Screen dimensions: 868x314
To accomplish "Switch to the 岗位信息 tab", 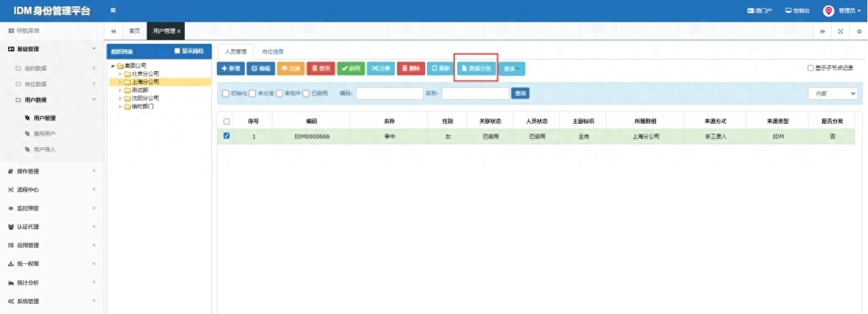I will [272, 51].
